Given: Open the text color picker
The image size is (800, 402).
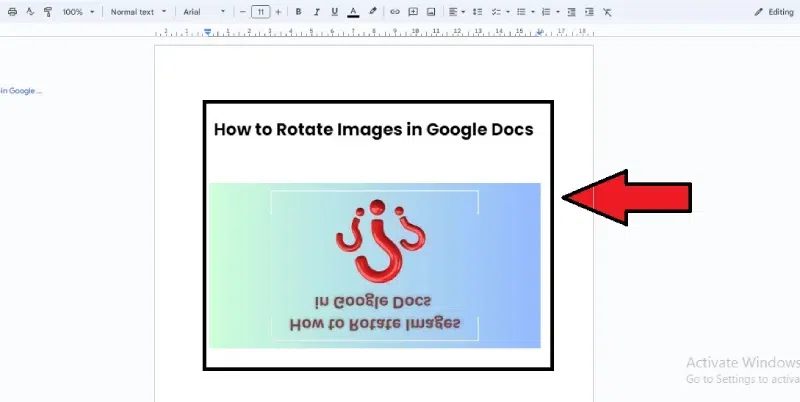Looking at the screenshot, I should (x=353, y=12).
